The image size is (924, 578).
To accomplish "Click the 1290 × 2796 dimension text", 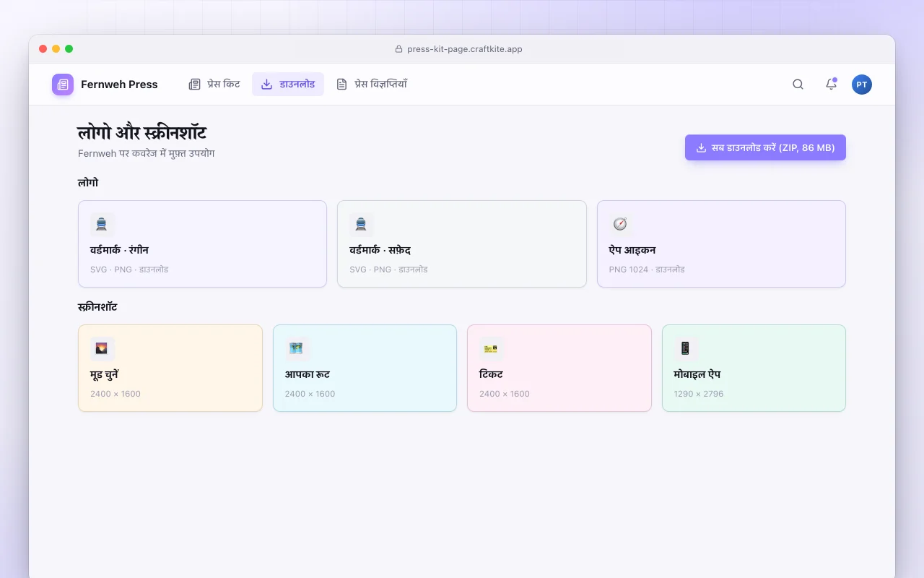I will [699, 394].
